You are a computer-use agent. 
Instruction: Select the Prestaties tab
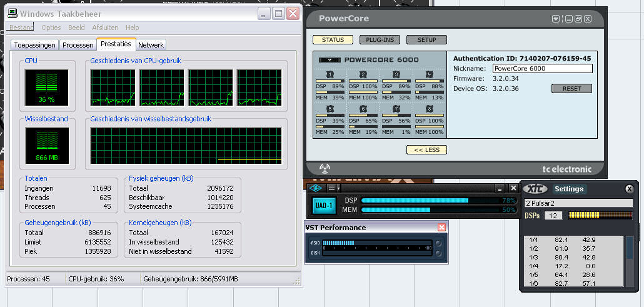click(116, 44)
